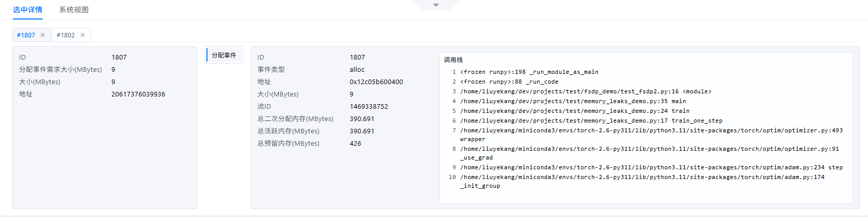Screen dimensions: 868x217
Task: Click the address value 20617376039936
Action: pyautogui.click(x=138, y=94)
